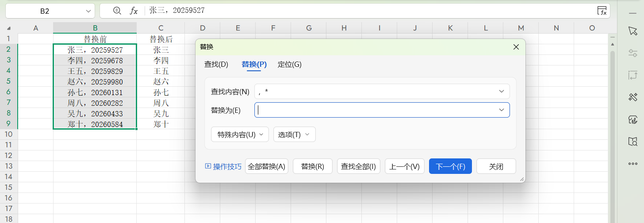Click the select-all triangle at grid corner
This screenshot has width=644, height=223.
[9, 28]
